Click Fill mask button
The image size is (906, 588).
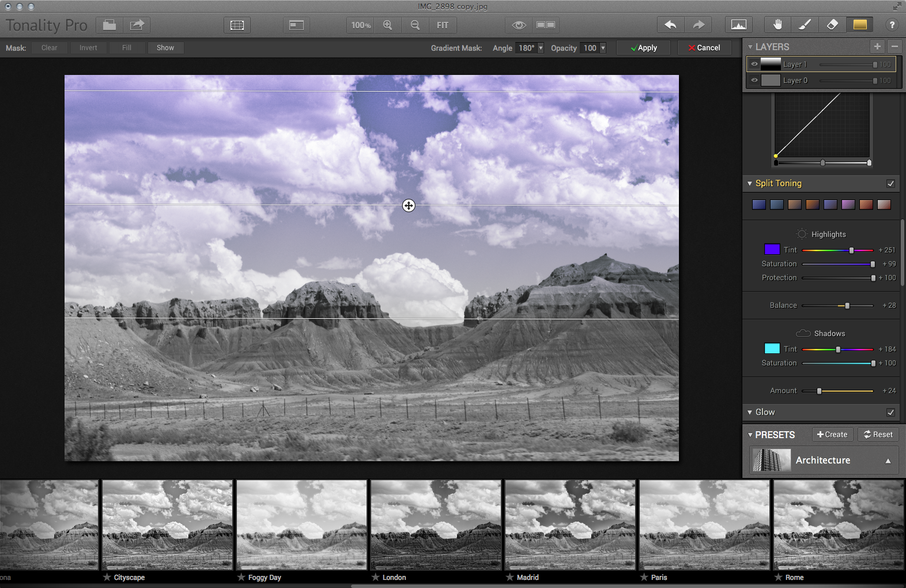(127, 48)
